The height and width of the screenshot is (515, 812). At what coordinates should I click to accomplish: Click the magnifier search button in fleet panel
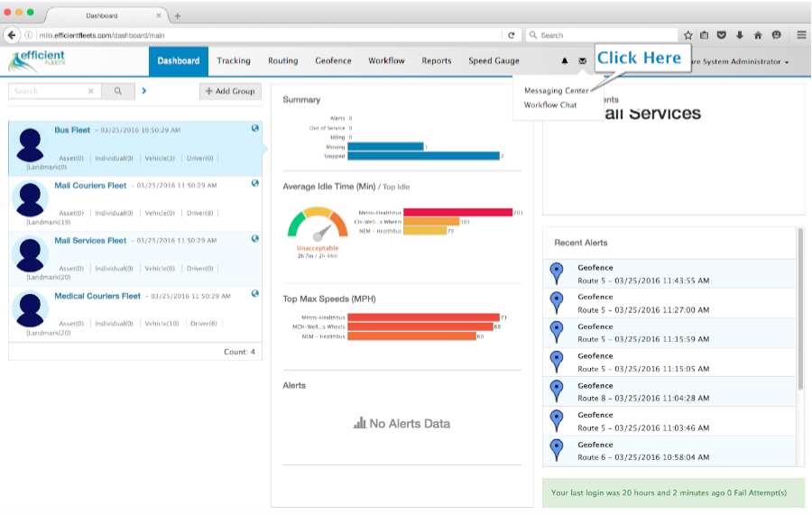[118, 91]
